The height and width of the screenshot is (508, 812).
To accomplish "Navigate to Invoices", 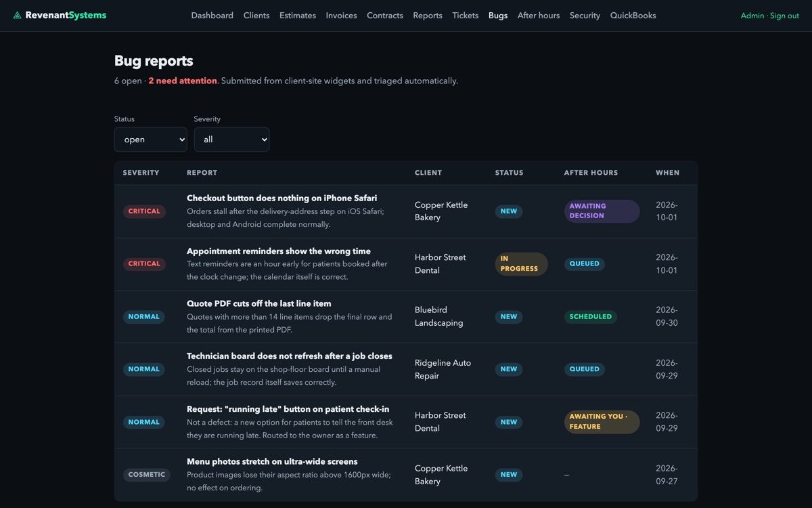I will [x=341, y=16].
